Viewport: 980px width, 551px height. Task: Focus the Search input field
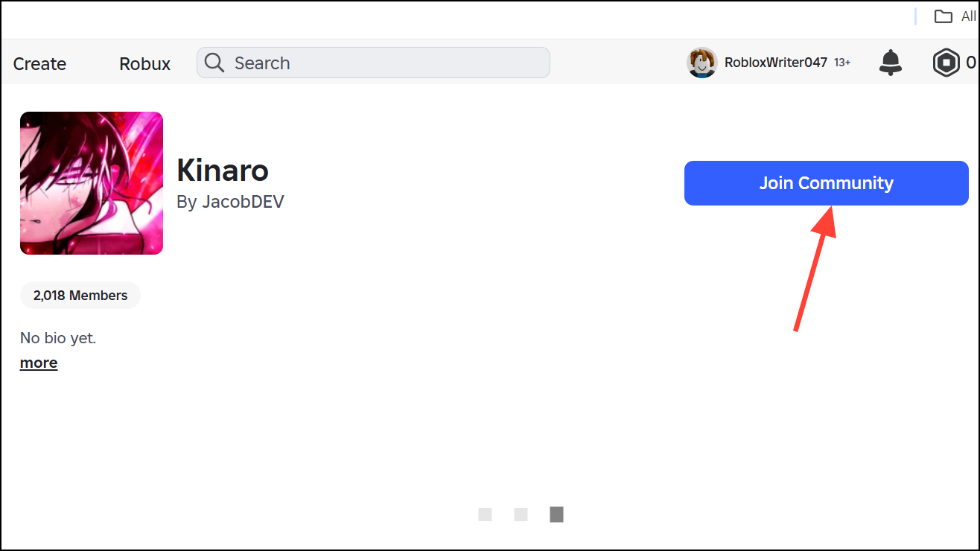(x=373, y=63)
